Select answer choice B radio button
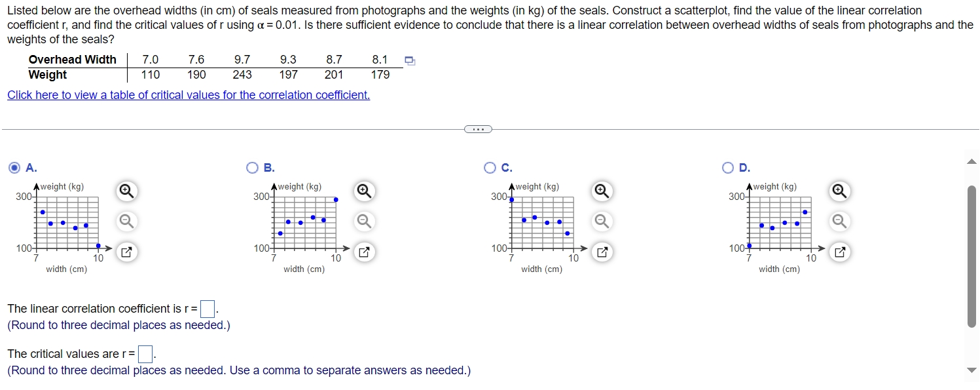The height and width of the screenshot is (390, 980). click(252, 168)
